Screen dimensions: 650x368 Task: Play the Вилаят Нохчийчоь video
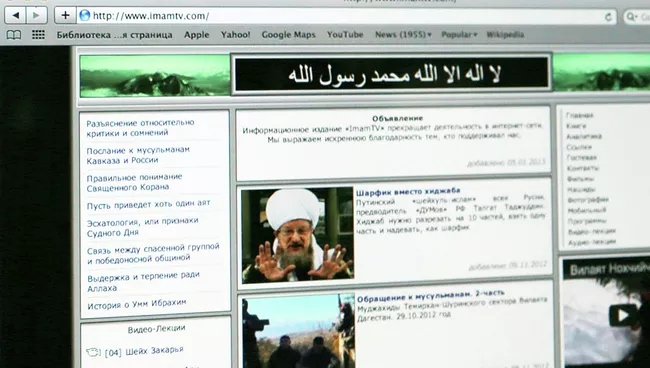(622, 315)
